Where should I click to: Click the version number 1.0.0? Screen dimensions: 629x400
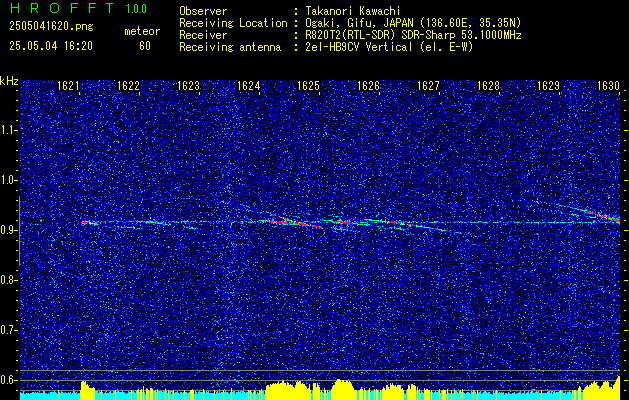[136, 9]
